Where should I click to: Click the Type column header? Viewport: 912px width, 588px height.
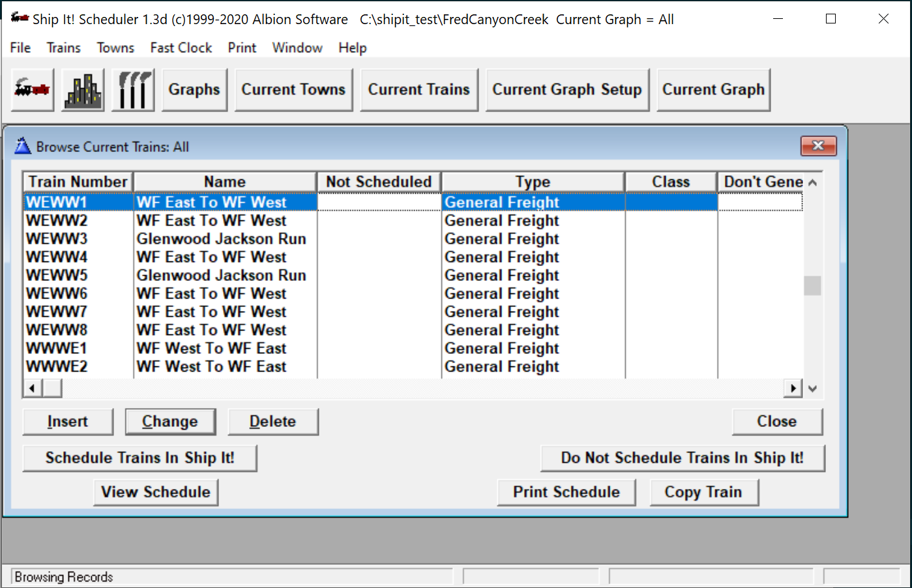533,182
